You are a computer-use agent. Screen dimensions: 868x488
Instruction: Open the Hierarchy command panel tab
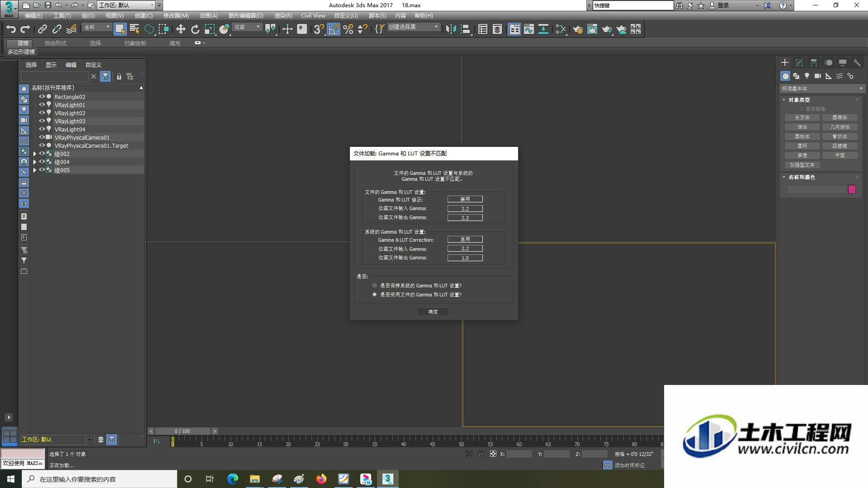[814, 63]
